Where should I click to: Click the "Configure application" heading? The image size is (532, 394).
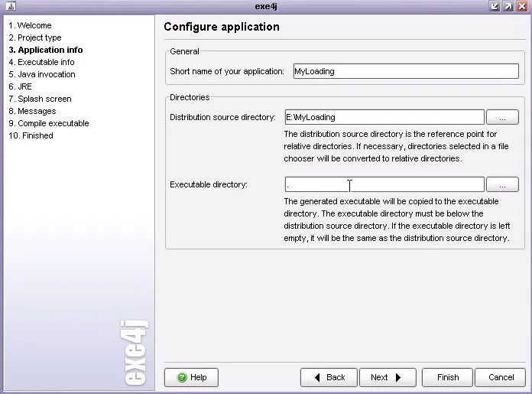point(222,27)
